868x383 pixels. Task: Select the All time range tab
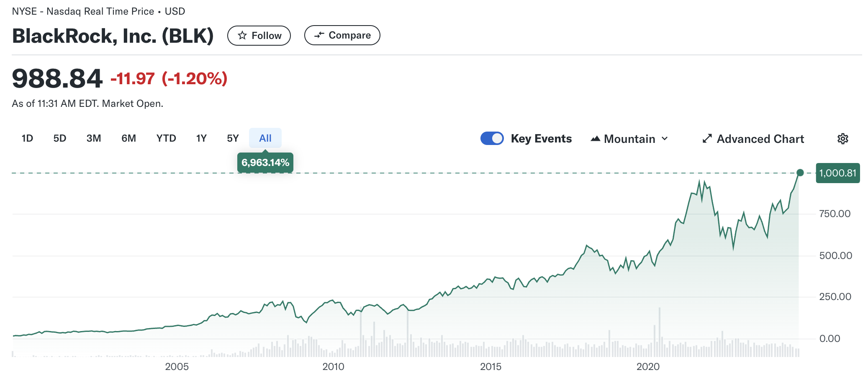tap(265, 138)
